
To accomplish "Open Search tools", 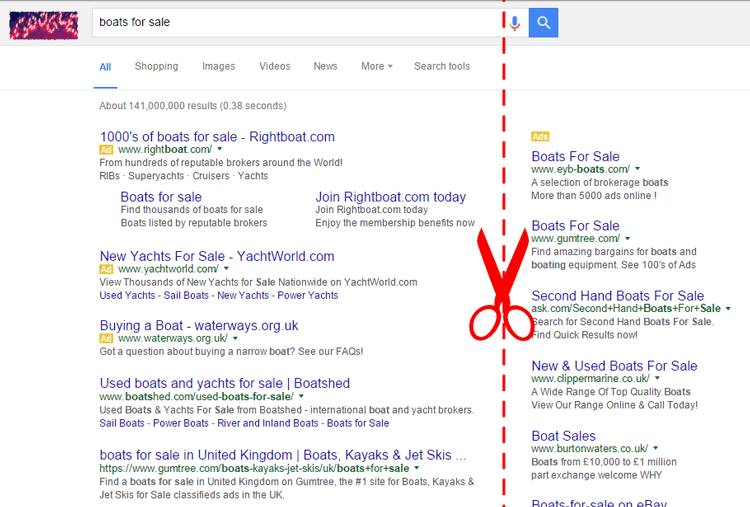I will pos(442,66).
